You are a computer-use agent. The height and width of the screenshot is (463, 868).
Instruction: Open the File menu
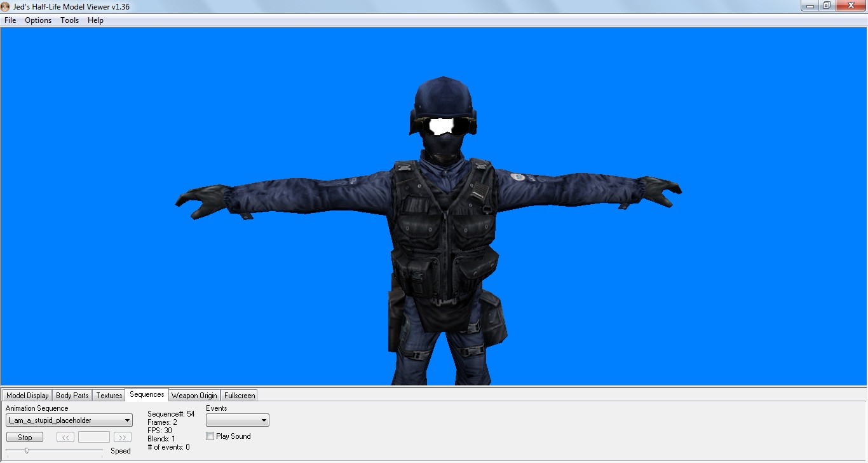click(10, 20)
